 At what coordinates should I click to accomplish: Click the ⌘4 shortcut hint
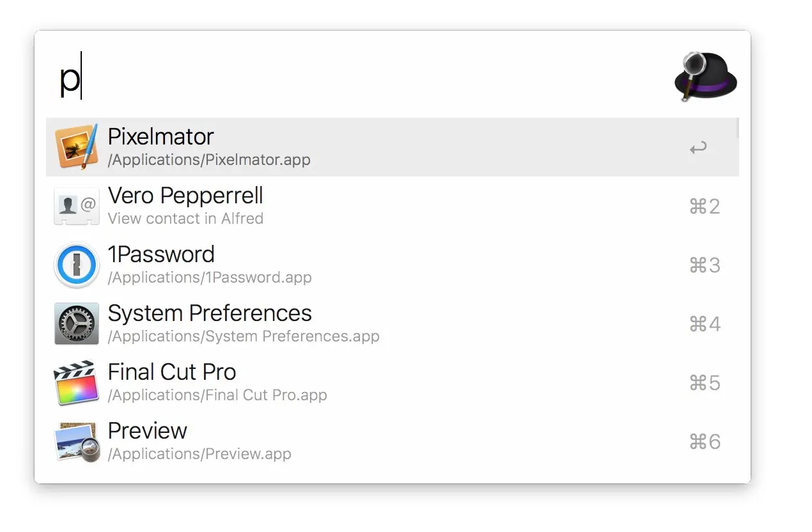tap(705, 324)
